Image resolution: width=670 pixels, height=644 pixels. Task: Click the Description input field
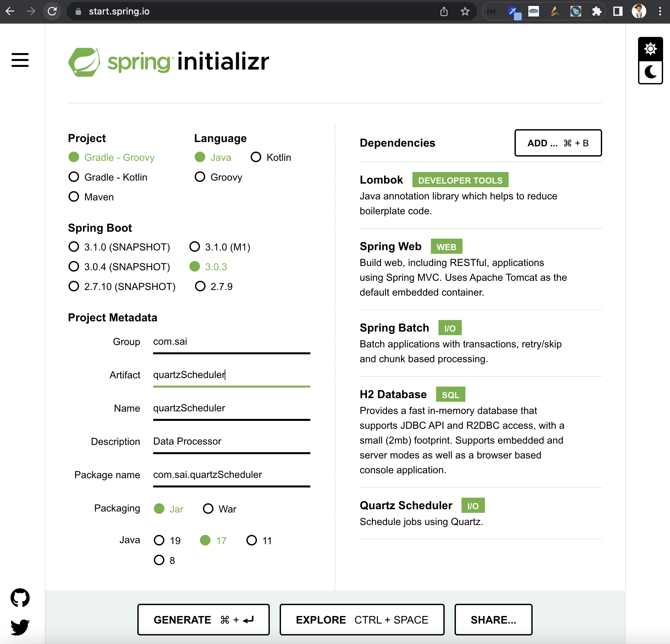(232, 441)
